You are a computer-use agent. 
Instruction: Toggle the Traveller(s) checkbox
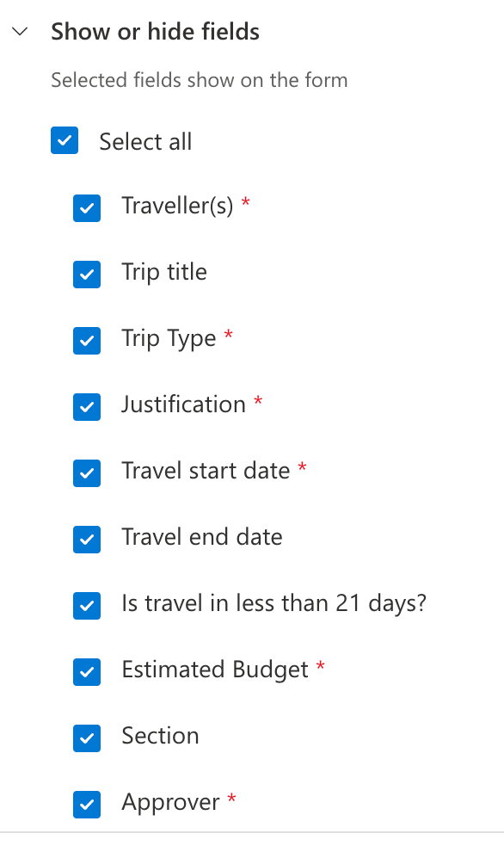pyautogui.click(x=87, y=208)
